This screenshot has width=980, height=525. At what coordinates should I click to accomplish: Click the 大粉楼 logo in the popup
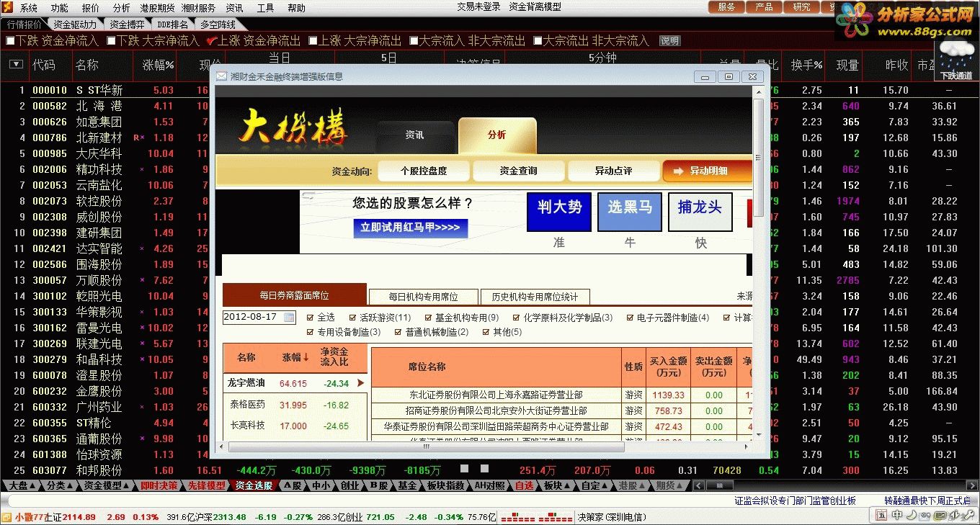click(294, 127)
